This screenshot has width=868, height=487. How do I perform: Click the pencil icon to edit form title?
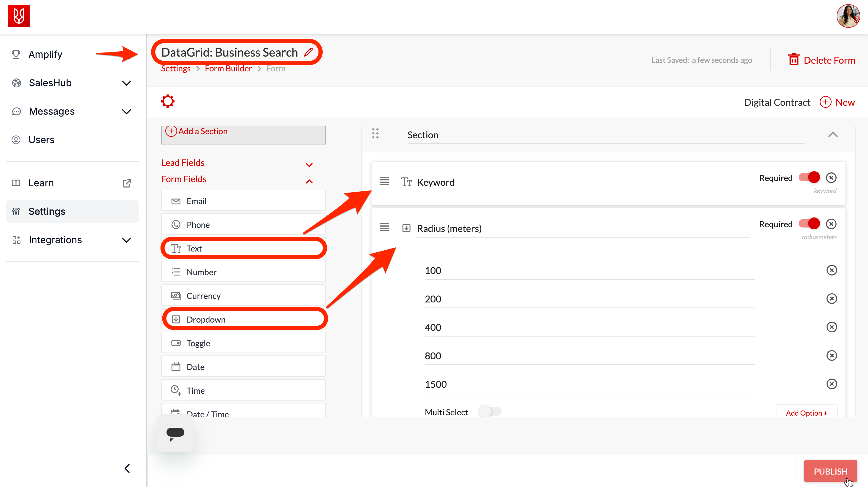(308, 52)
